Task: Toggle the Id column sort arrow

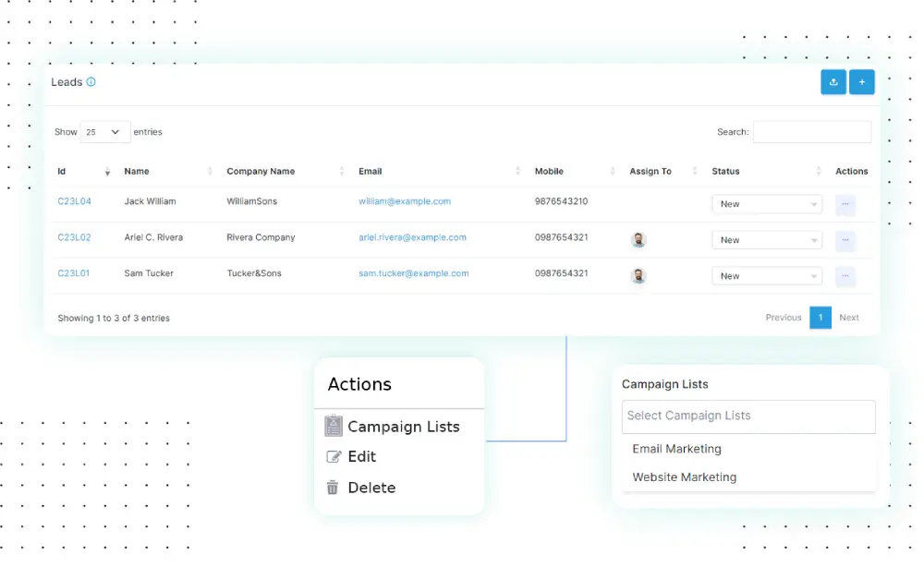Action: tap(107, 172)
